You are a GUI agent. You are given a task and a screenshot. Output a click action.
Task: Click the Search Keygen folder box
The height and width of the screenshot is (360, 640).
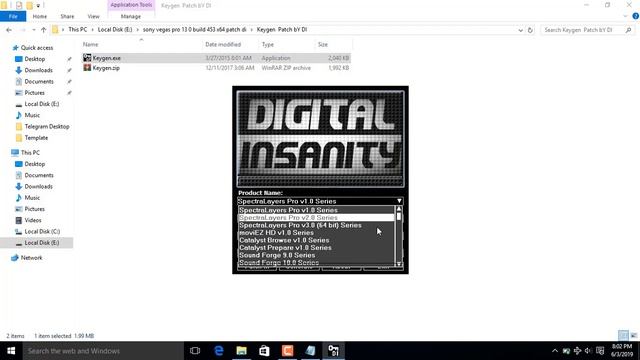[588, 30]
